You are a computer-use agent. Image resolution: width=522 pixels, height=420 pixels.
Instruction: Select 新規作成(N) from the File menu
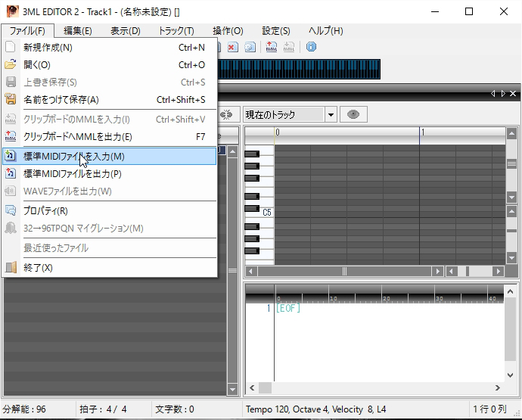pos(109,47)
